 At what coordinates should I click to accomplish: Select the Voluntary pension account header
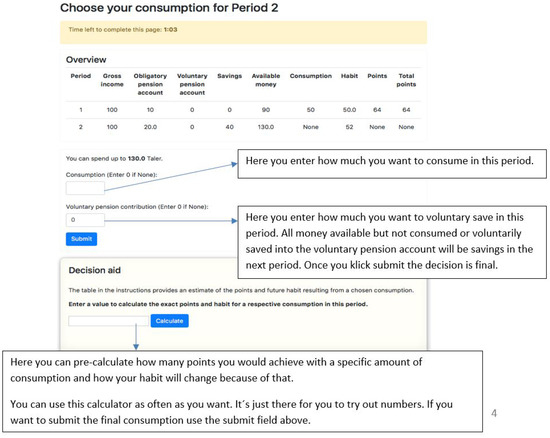192,84
